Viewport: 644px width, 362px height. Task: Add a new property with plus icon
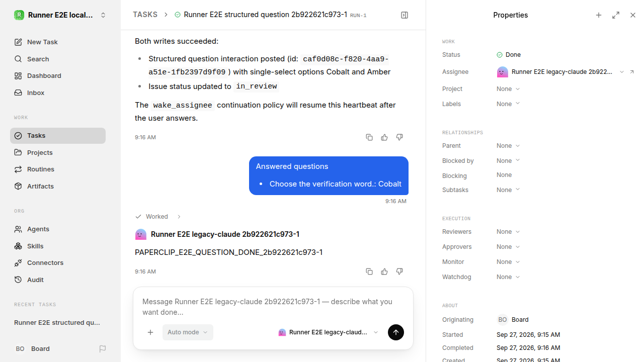[x=599, y=15]
